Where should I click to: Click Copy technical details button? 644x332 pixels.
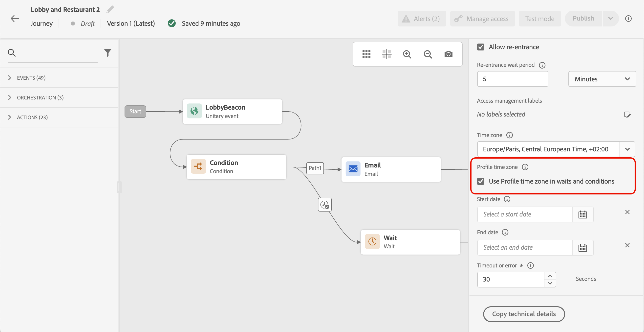(x=524, y=314)
